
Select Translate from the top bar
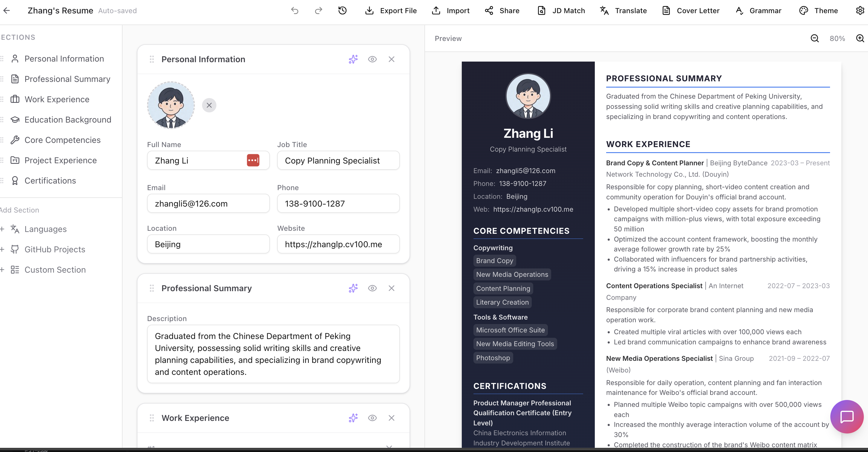pos(622,10)
